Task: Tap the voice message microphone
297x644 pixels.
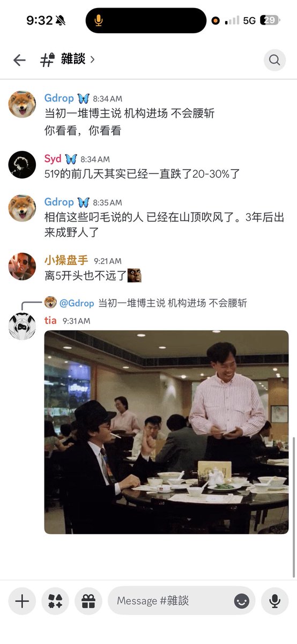Action: coord(275,601)
